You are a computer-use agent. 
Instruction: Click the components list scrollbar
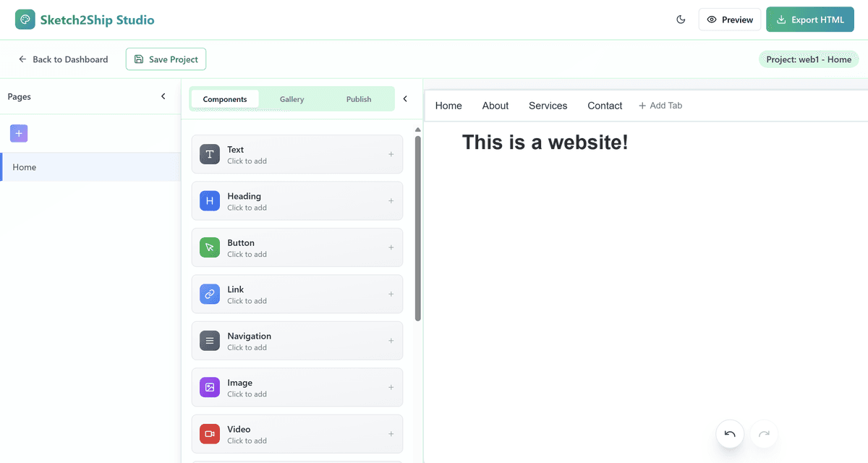pos(417,228)
